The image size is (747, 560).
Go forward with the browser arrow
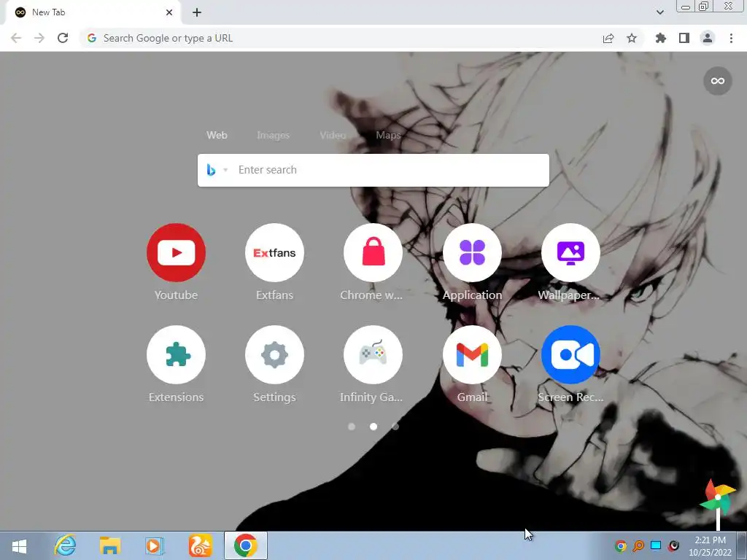39,38
